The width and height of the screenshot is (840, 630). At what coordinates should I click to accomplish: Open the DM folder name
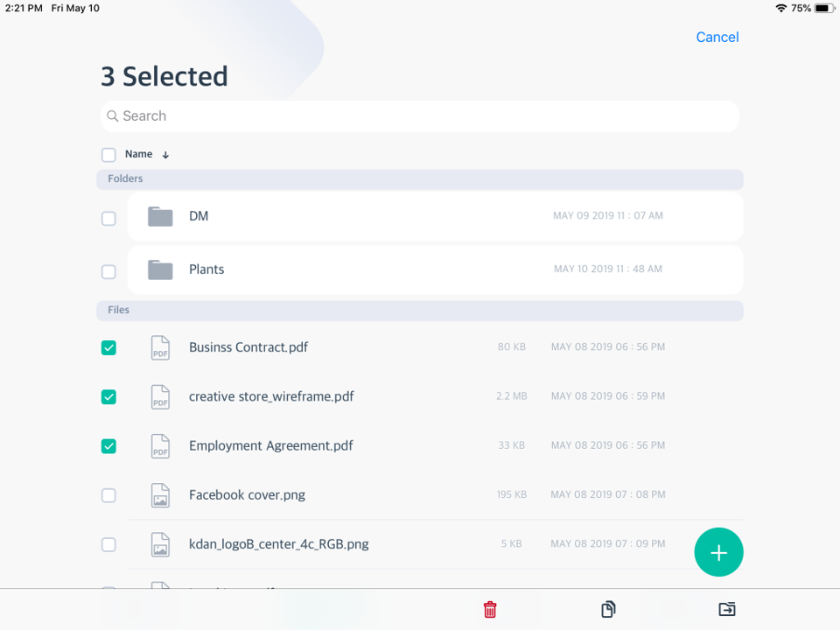pos(199,216)
